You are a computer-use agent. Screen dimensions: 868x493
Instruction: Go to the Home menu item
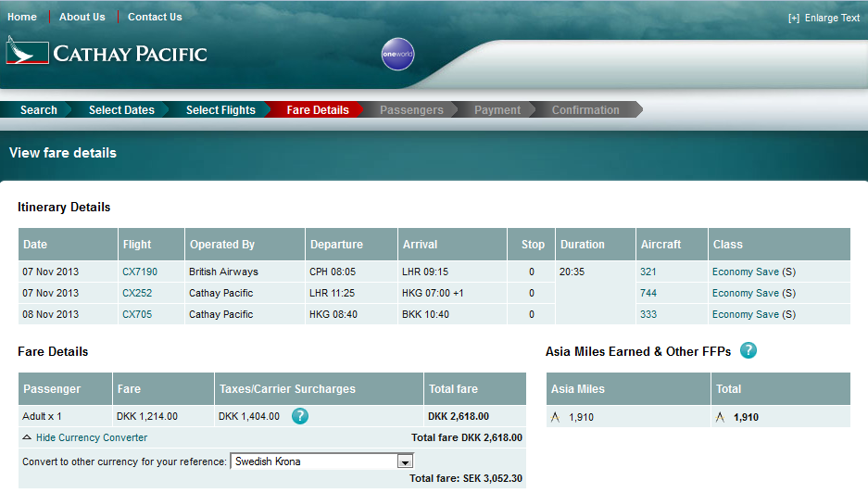[22, 17]
